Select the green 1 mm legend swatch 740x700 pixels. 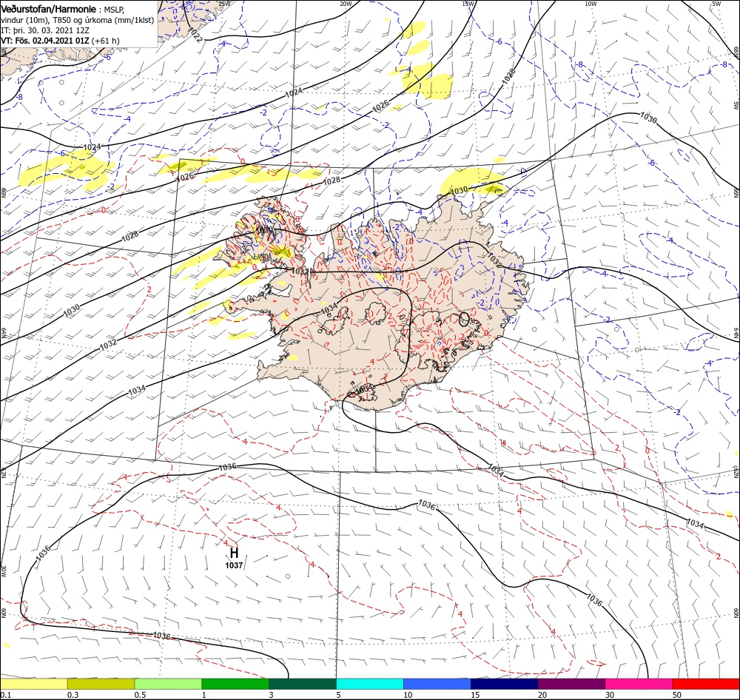[235, 684]
